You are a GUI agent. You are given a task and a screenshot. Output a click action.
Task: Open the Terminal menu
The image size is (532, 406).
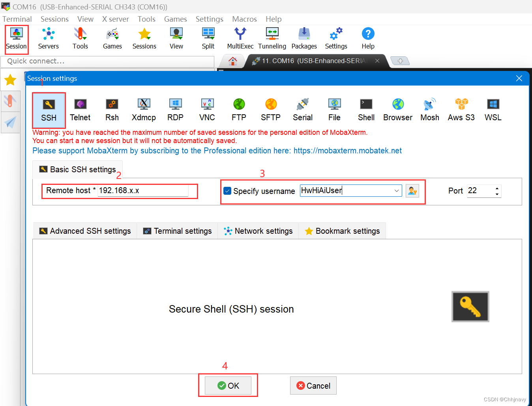point(17,19)
